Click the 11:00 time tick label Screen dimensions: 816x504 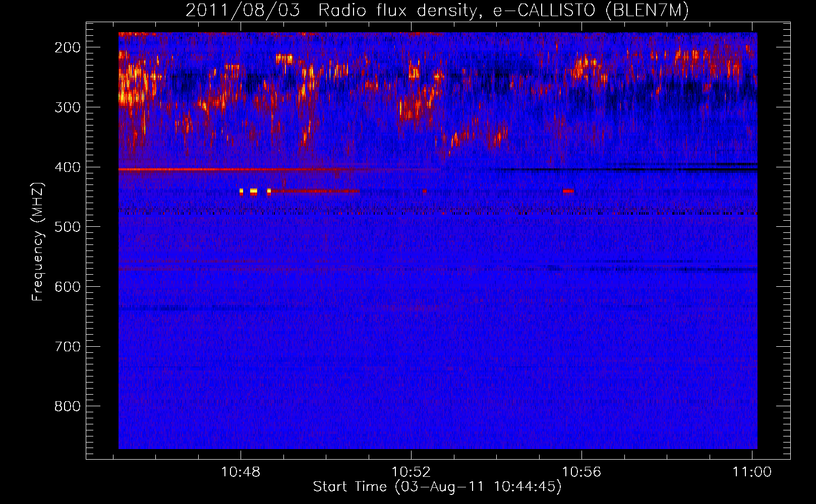tap(752, 472)
